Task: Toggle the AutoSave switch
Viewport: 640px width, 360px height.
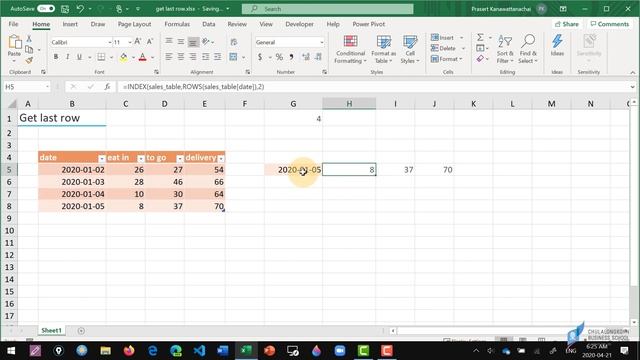Action: coord(46,9)
